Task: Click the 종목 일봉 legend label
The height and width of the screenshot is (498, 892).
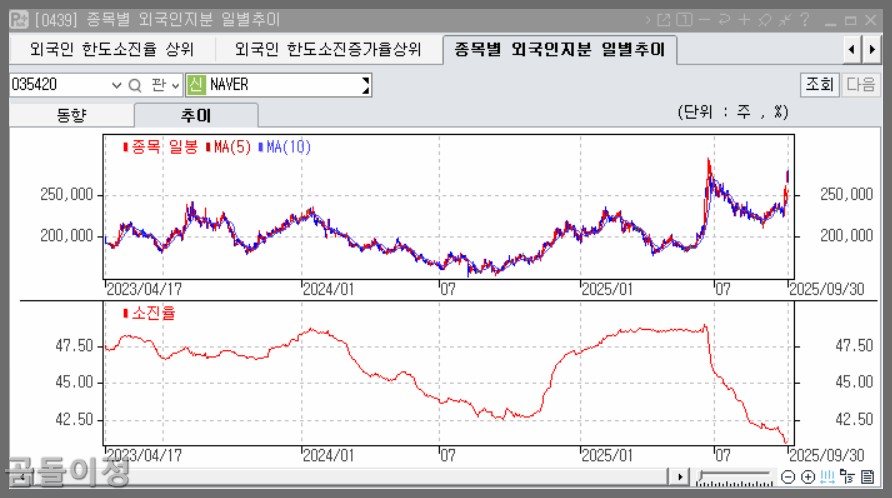Action: (x=164, y=147)
